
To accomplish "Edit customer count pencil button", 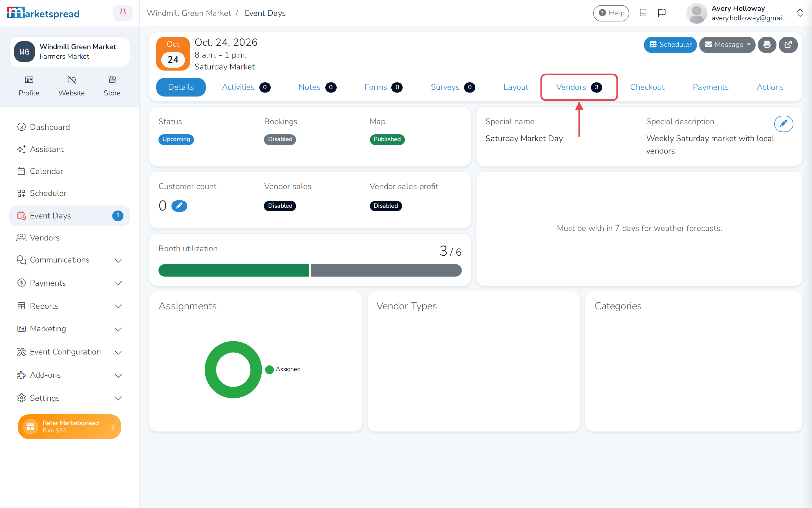I will 179,206.
